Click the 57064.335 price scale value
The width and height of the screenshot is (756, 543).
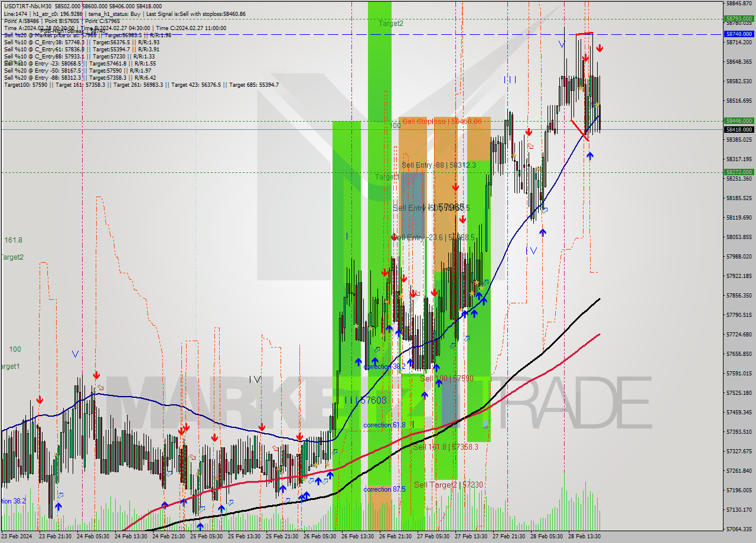click(739, 529)
